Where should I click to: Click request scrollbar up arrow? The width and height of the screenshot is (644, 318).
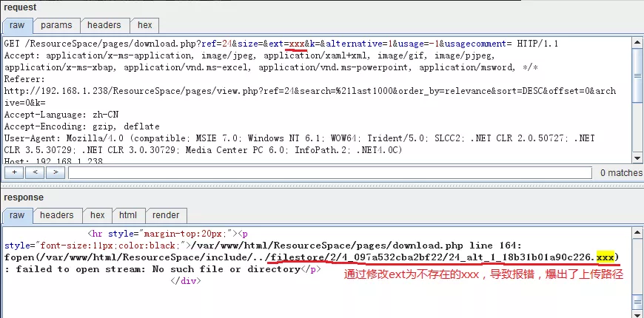click(x=637, y=42)
